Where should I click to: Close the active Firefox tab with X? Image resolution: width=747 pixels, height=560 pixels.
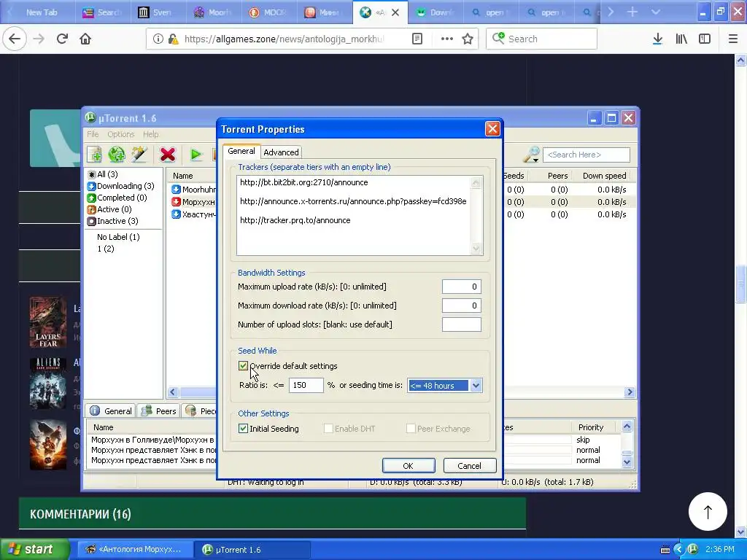[395, 12]
